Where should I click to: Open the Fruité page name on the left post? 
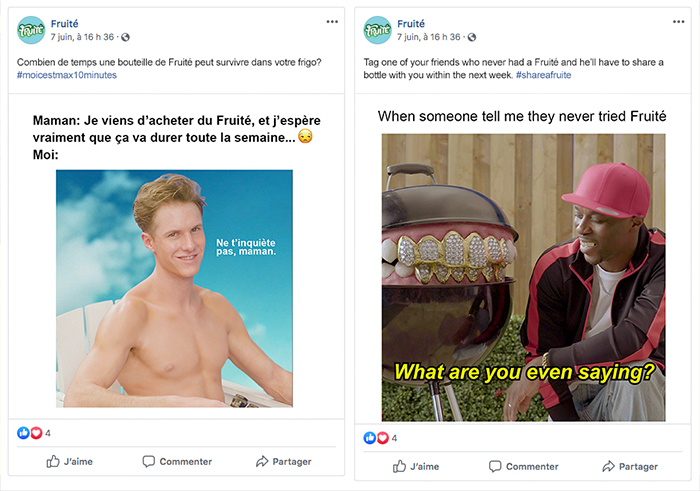point(66,22)
